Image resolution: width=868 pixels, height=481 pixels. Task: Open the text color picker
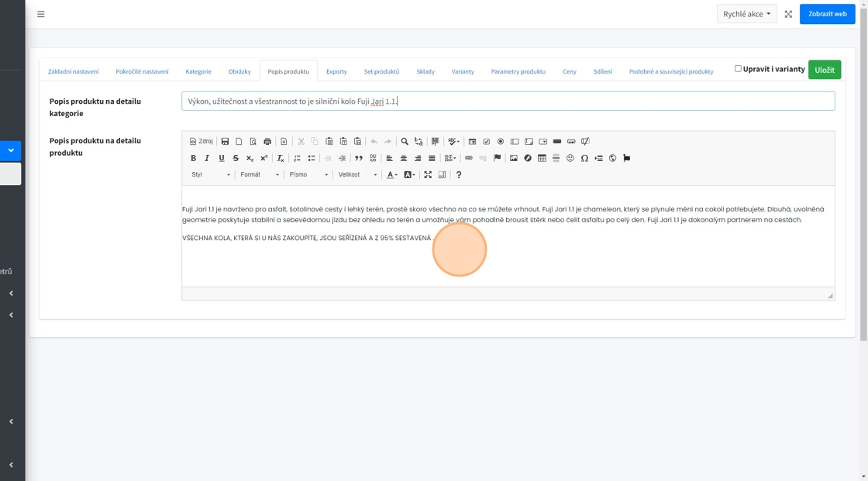coord(391,175)
